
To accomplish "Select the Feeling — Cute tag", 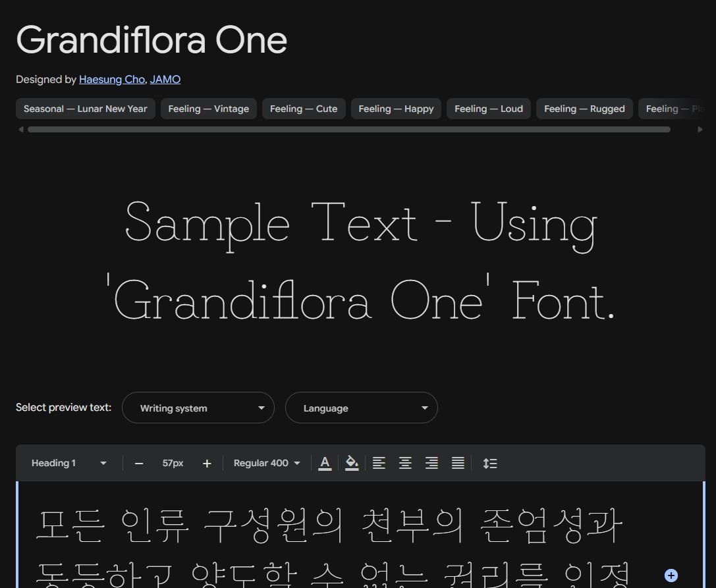I will (304, 109).
